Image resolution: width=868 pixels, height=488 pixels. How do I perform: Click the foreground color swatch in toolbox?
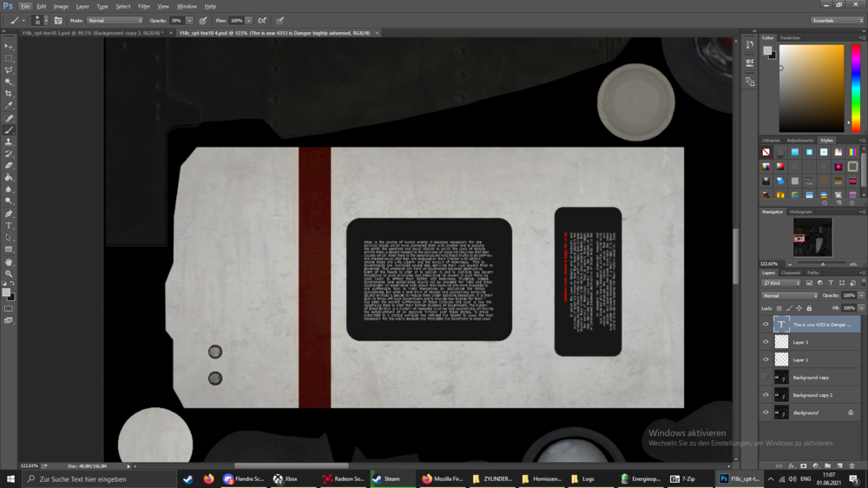coord(6,293)
